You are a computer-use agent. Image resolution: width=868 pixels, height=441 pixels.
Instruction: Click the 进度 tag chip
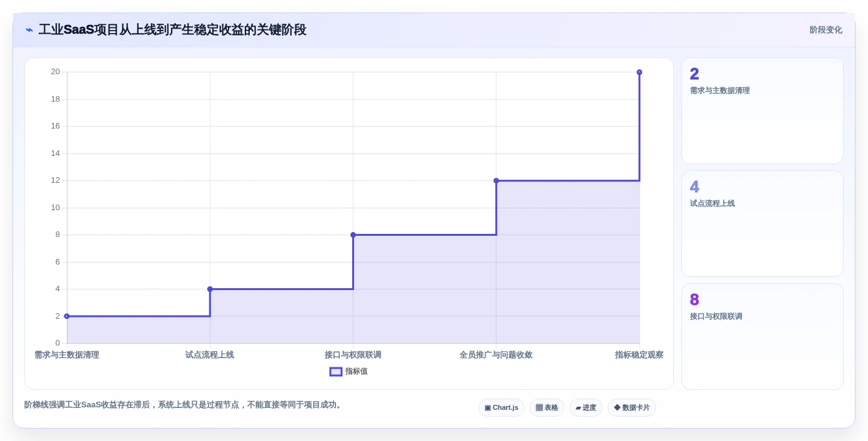click(x=586, y=407)
